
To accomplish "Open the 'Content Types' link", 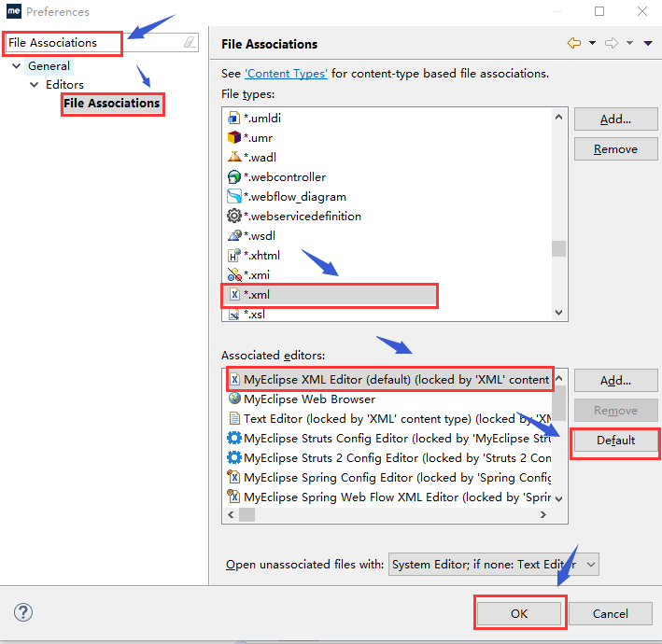I will pyautogui.click(x=287, y=74).
